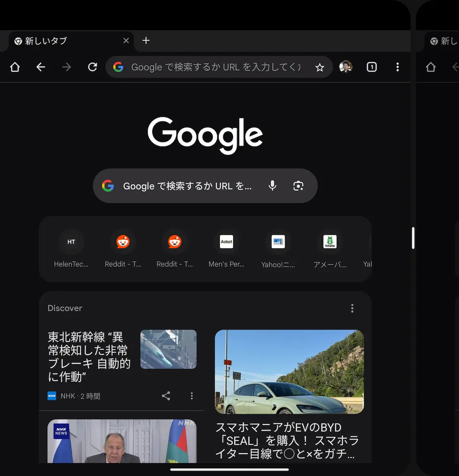The image size is (459, 476).
Task: Close the 新しいタブ tab
Action: 126,40
